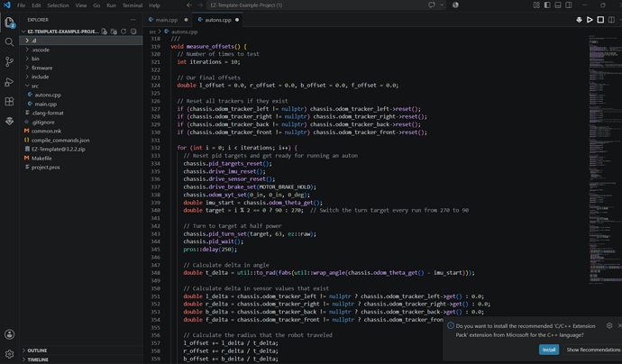Open the Accounts menu icon

[x=9, y=334]
